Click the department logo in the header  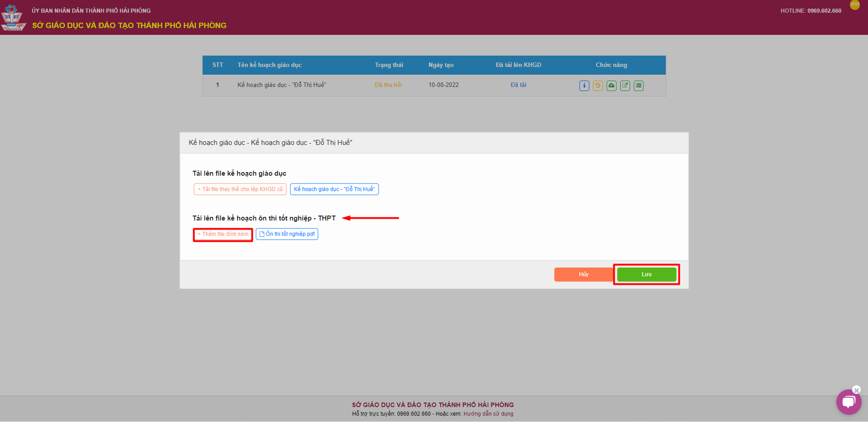click(x=13, y=18)
